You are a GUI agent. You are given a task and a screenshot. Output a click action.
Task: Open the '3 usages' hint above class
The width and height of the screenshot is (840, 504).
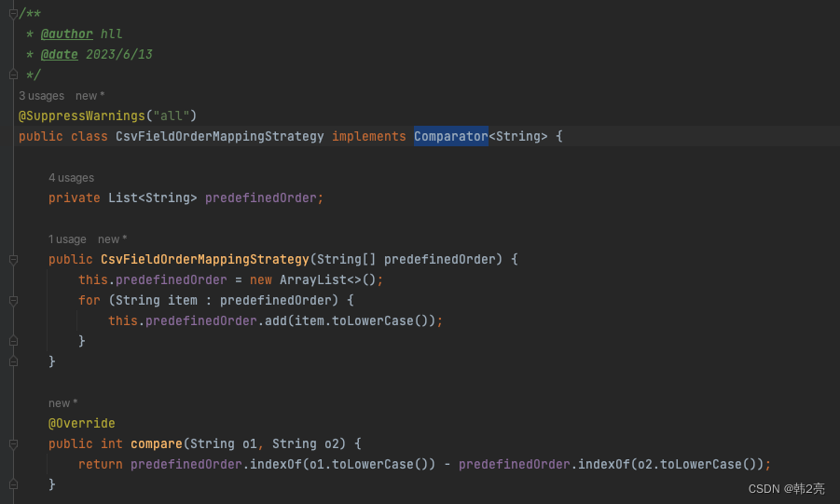pyautogui.click(x=41, y=96)
